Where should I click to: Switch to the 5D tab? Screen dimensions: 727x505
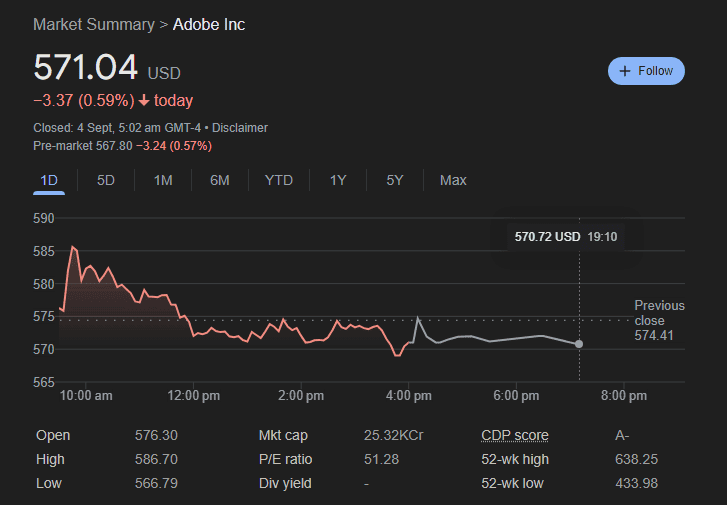click(x=106, y=180)
